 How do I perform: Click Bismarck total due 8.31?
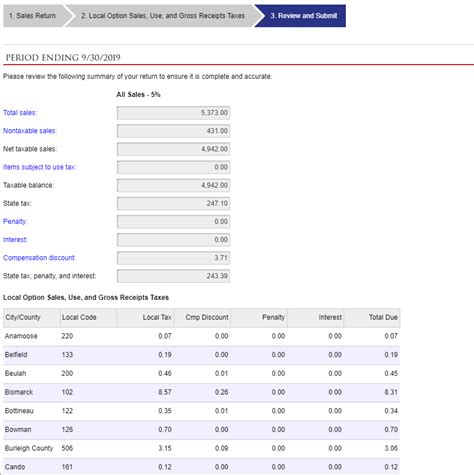tap(391, 392)
